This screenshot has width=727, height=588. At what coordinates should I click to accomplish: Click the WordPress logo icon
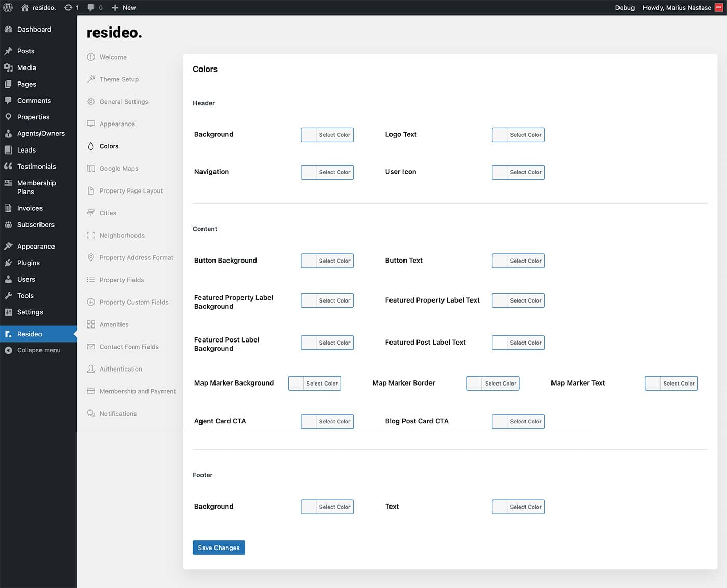tap(8, 8)
